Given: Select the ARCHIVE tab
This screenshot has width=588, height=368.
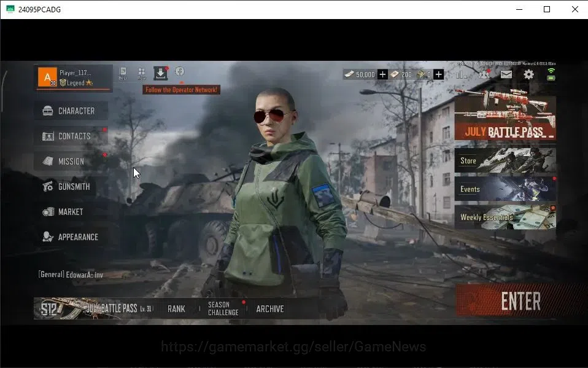Looking at the screenshot, I should coord(270,309).
